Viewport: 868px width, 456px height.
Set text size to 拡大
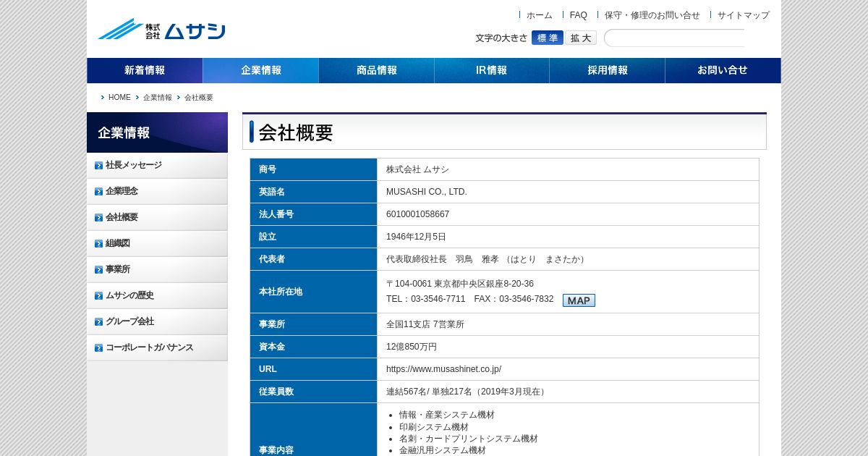[x=581, y=38]
